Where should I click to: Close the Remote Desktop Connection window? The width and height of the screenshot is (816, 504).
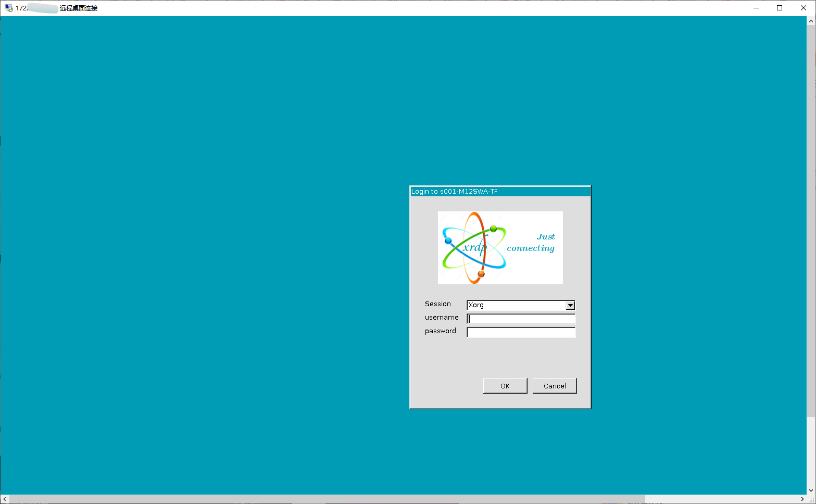(804, 8)
